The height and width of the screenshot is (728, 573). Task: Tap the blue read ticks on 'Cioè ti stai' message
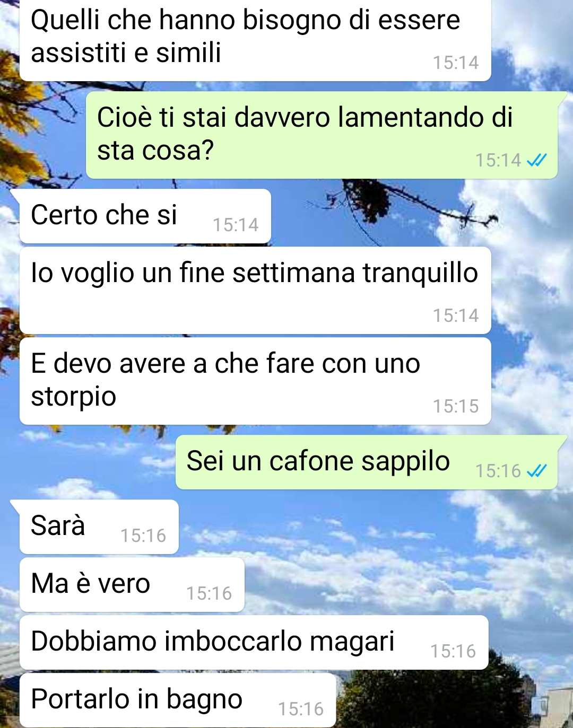pyautogui.click(x=536, y=160)
